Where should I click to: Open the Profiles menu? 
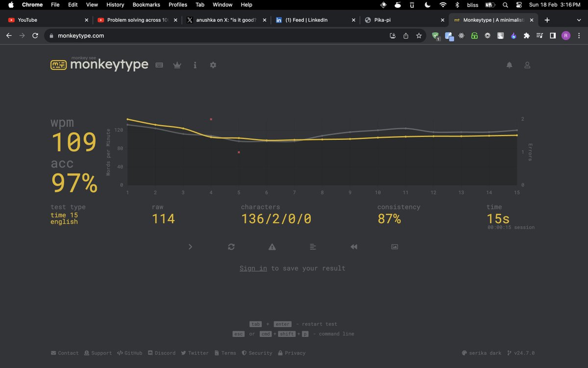178,5
